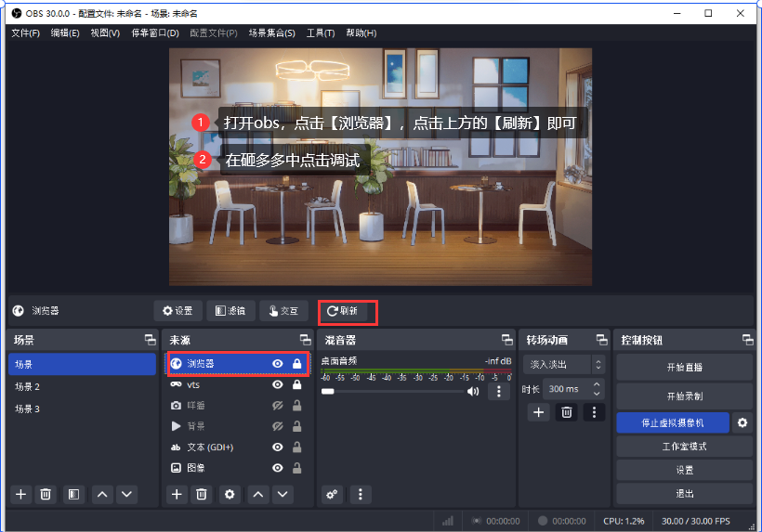Viewport: 762px width, 532px height.
Task: Open the 淡入淡出 transition dropdown
Action: point(564,365)
